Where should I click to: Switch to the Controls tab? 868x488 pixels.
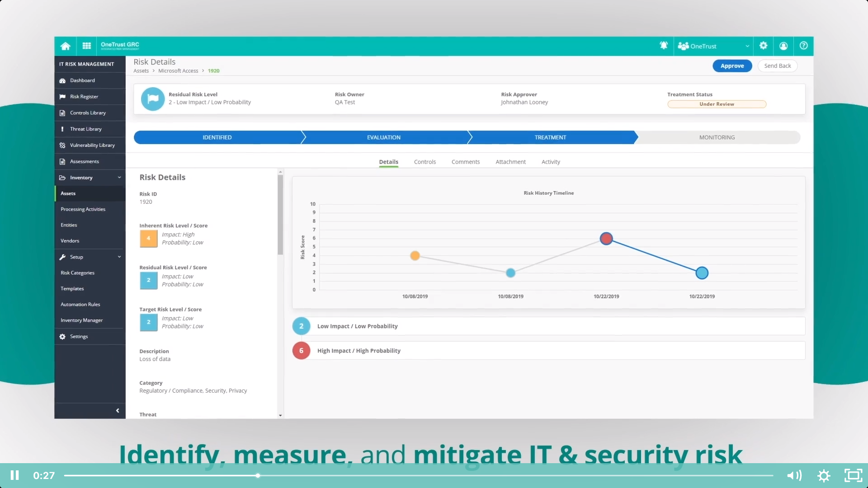(425, 161)
